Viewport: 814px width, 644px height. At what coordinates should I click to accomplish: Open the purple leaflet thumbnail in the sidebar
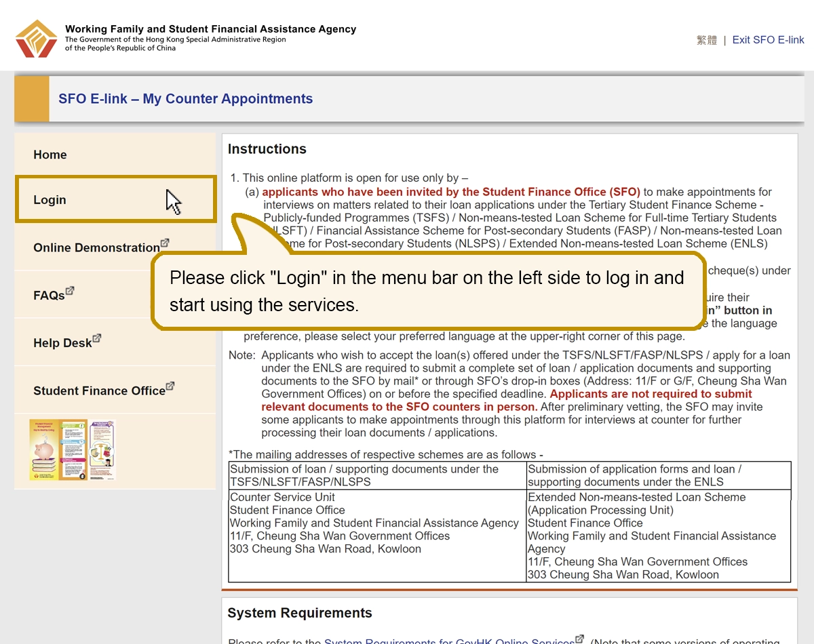(102, 449)
